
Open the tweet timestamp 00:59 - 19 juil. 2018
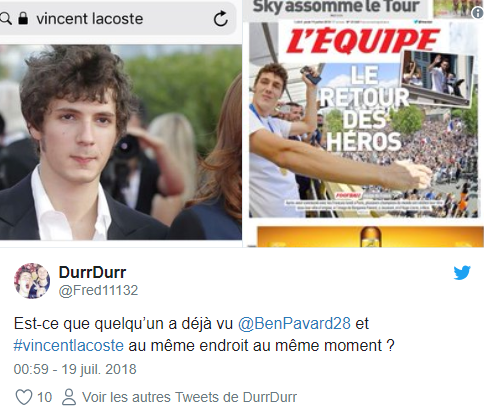(75, 369)
